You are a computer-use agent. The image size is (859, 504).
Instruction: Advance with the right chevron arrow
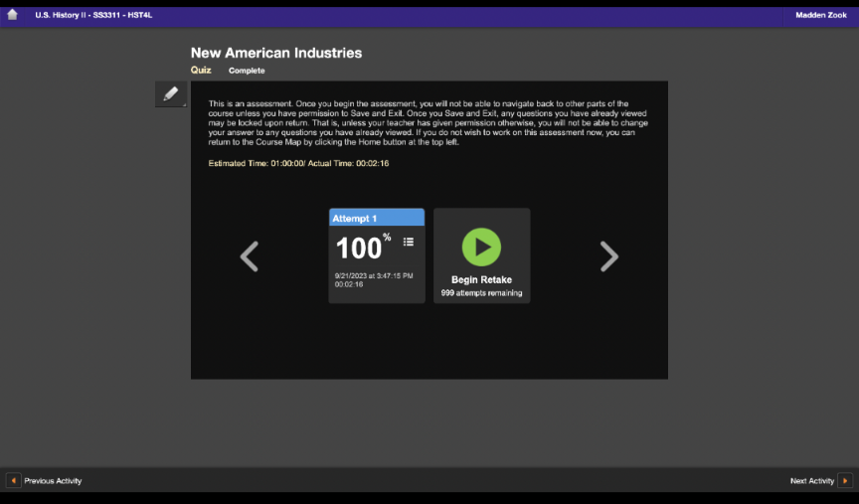click(x=608, y=256)
